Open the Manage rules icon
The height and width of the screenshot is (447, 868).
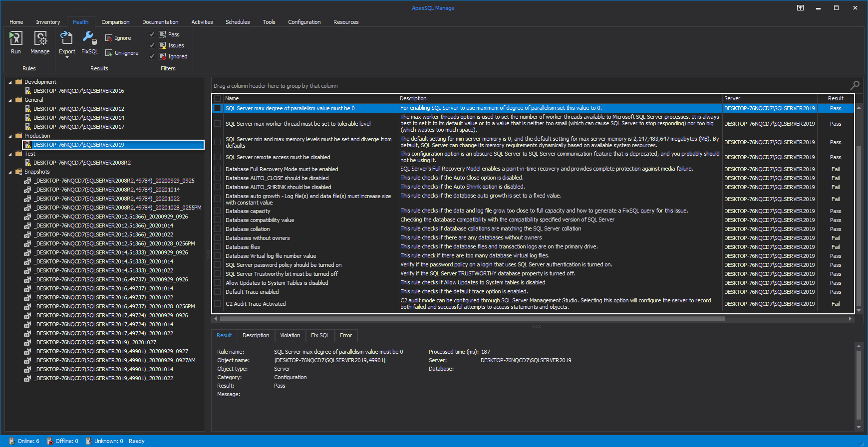(x=40, y=38)
